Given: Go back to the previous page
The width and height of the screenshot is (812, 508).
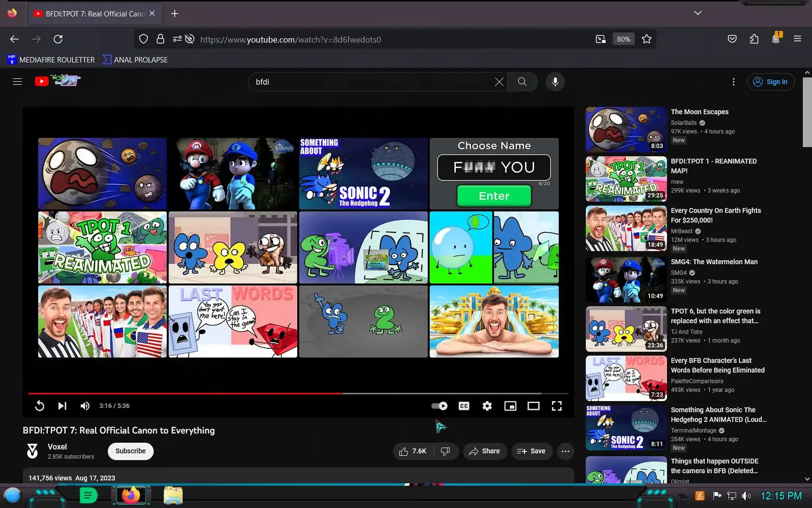Looking at the screenshot, I should 14,39.
